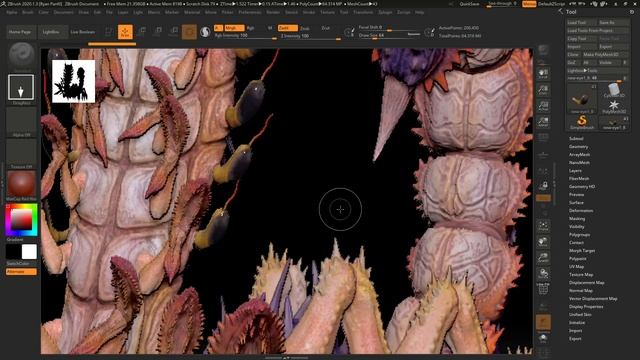Expand the FiberMesh section
Viewport: 640px width, 360px height.
point(579,179)
